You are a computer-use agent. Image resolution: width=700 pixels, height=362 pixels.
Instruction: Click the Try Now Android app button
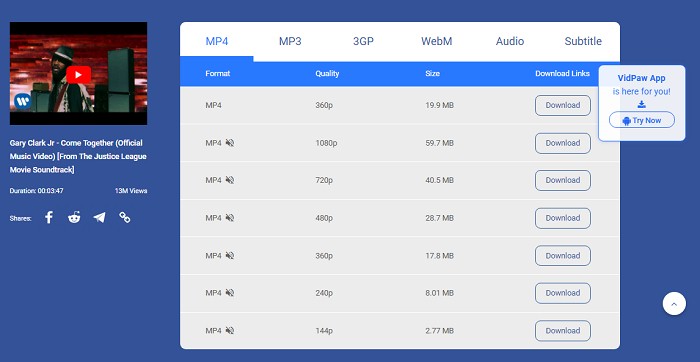point(642,120)
